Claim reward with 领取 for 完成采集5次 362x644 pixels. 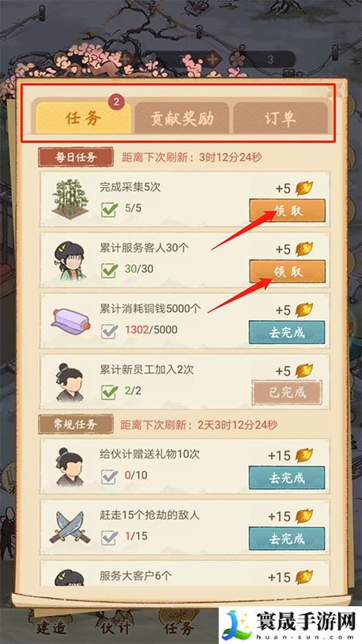(287, 211)
